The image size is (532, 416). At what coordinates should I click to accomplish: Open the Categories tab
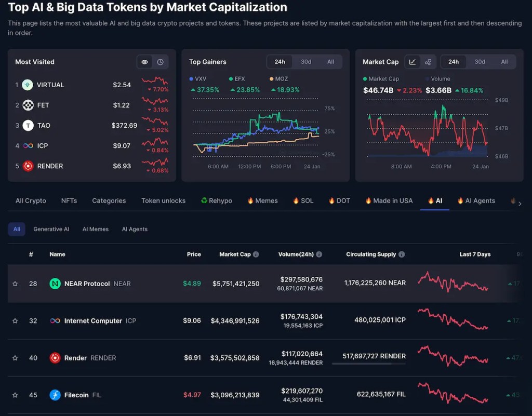click(x=109, y=200)
